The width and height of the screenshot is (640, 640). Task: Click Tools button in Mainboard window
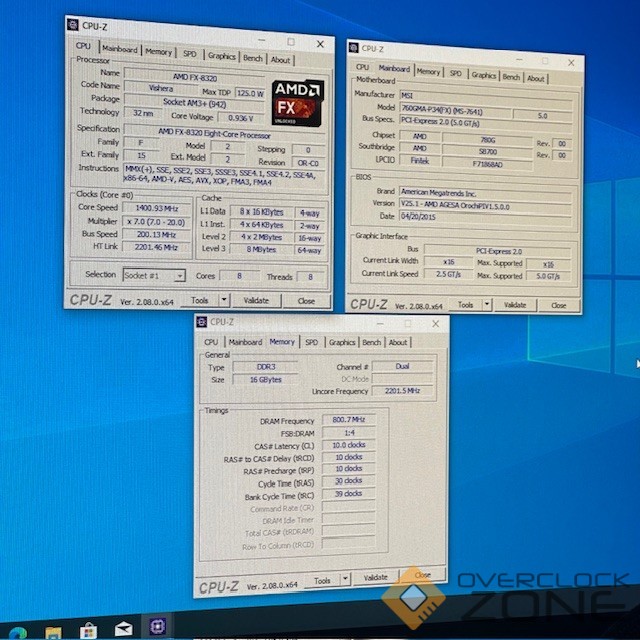(465, 304)
